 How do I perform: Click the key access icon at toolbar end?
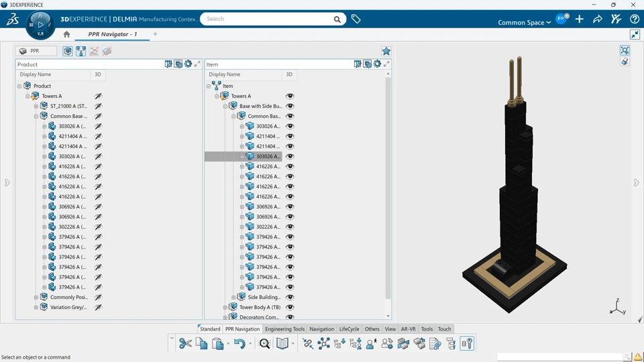tap(467, 343)
